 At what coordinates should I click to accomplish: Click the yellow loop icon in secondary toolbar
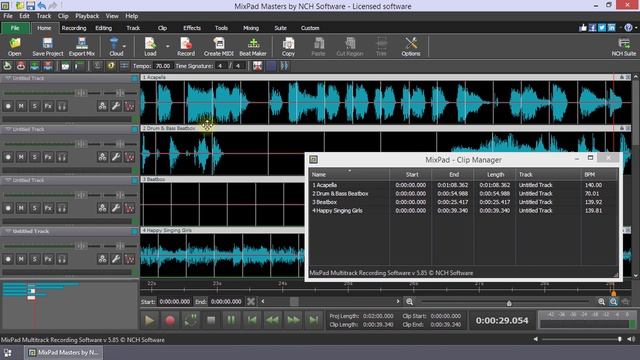click(x=111, y=66)
